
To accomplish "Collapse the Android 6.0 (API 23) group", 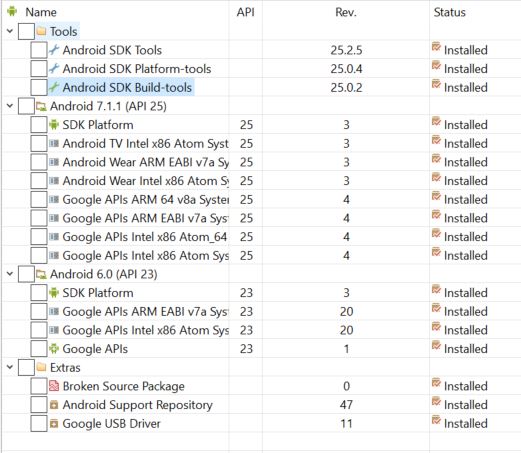I will pos(10,274).
